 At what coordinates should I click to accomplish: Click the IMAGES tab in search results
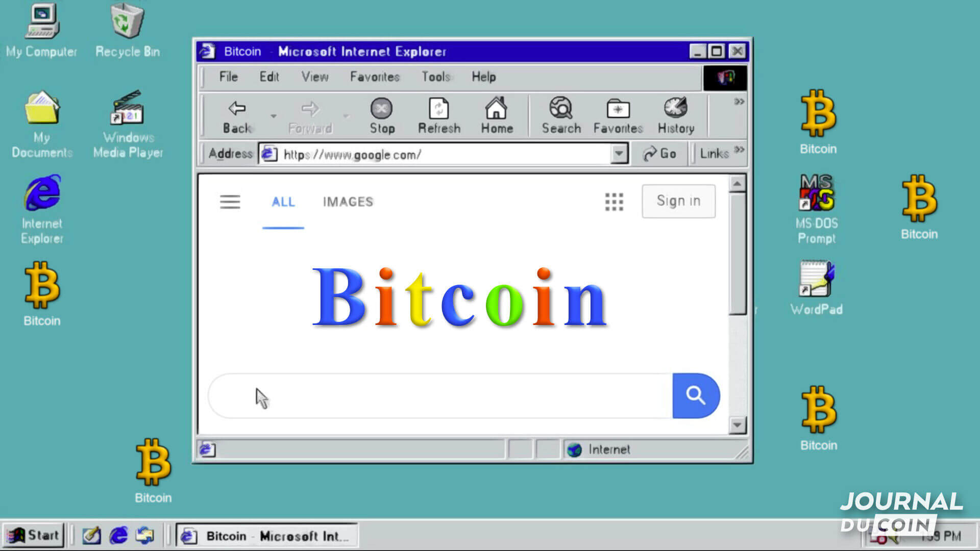(x=349, y=202)
